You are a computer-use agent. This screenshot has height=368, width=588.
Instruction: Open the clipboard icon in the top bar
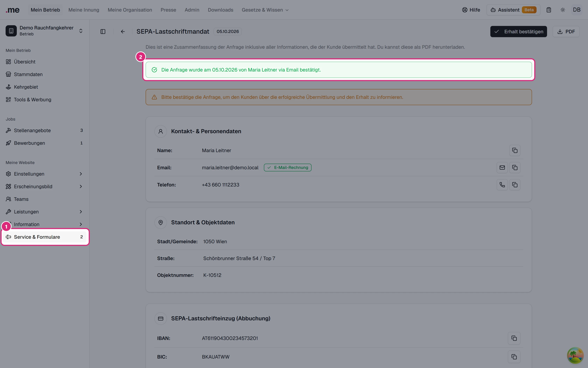tap(549, 10)
